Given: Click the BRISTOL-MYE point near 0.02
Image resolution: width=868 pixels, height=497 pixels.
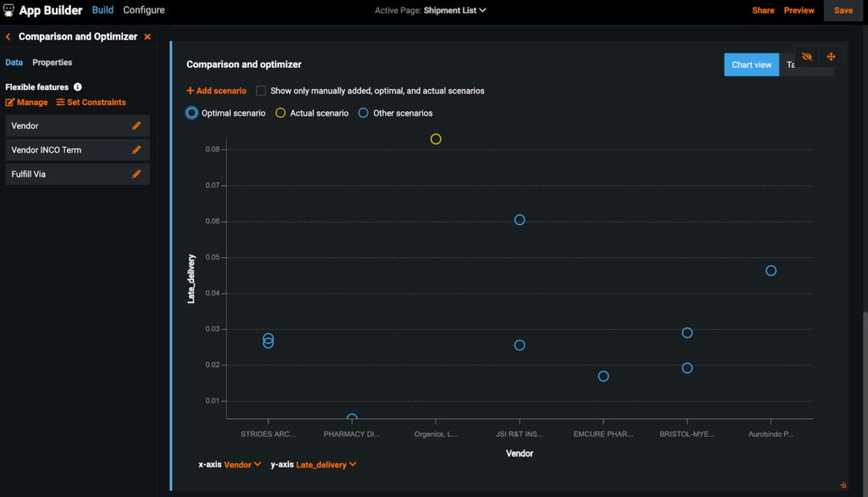Looking at the screenshot, I should pos(687,368).
